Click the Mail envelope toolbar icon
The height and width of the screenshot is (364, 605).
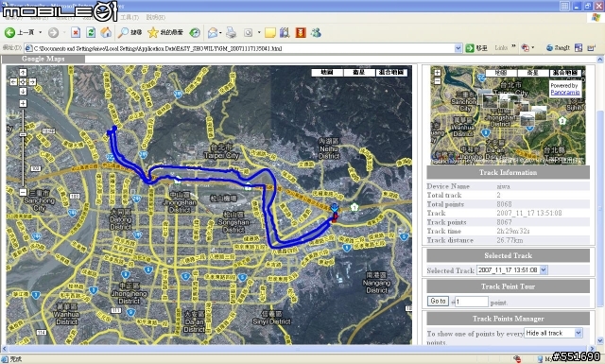[x=212, y=33]
